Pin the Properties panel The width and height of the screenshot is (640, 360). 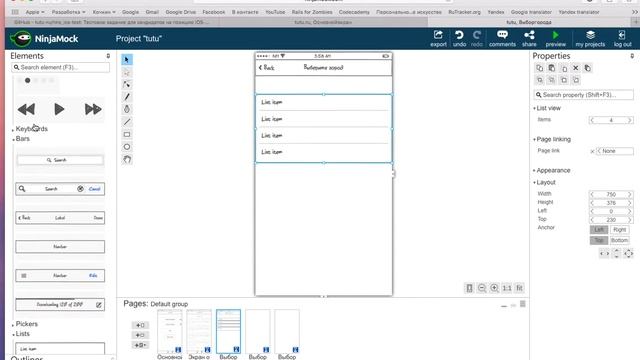632,56
